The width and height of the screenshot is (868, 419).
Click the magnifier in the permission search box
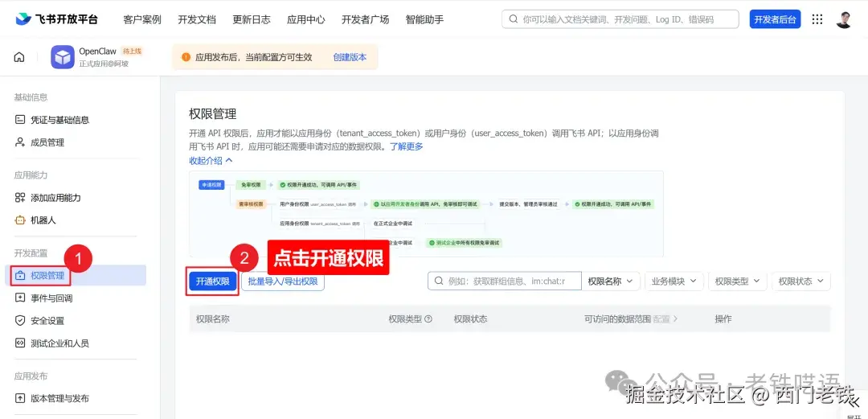click(x=439, y=281)
